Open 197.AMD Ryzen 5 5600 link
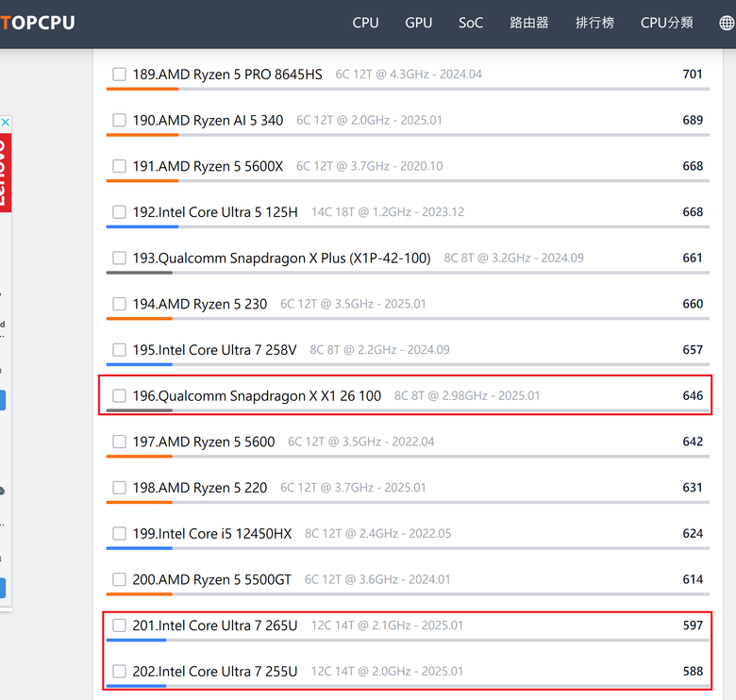Viewport: 736px width, 700px height. coord(203,442)
